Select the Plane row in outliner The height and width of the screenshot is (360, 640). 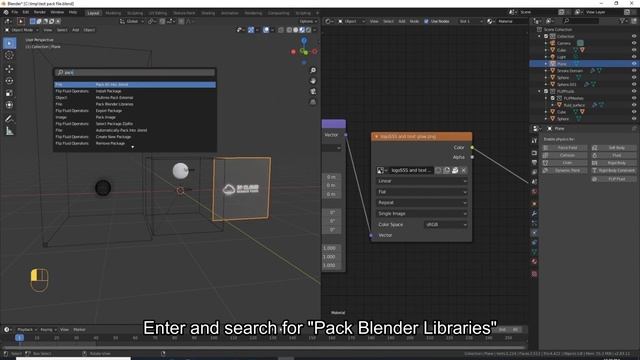point(584,64)
